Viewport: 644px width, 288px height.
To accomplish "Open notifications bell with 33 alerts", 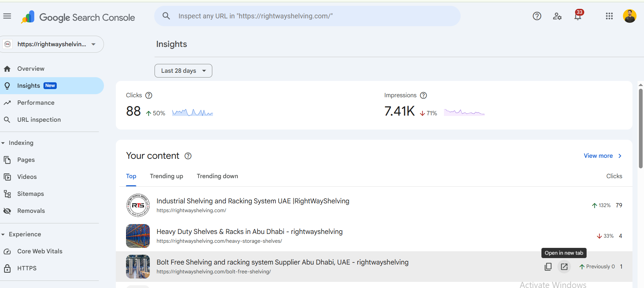I will 578,16.
